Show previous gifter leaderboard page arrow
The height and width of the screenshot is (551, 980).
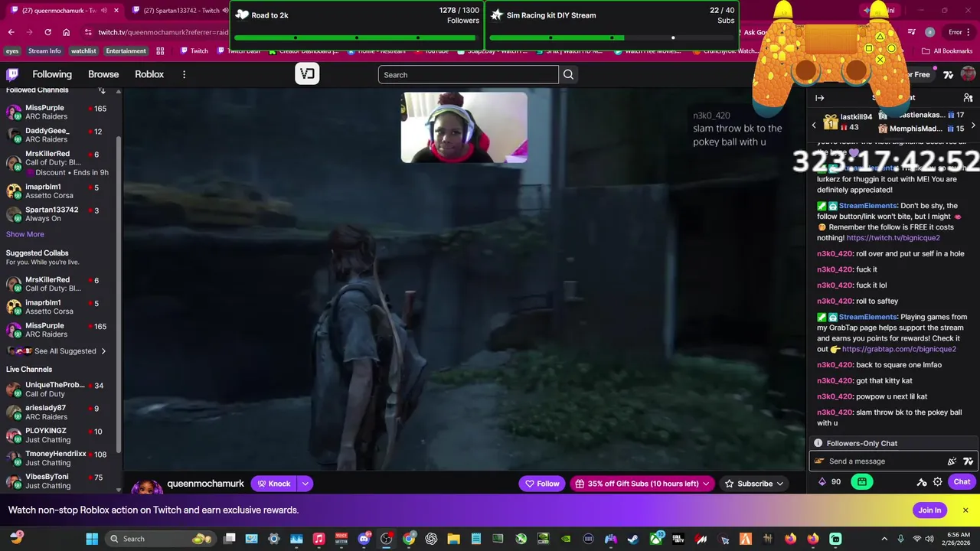click(x=814, y=125)
